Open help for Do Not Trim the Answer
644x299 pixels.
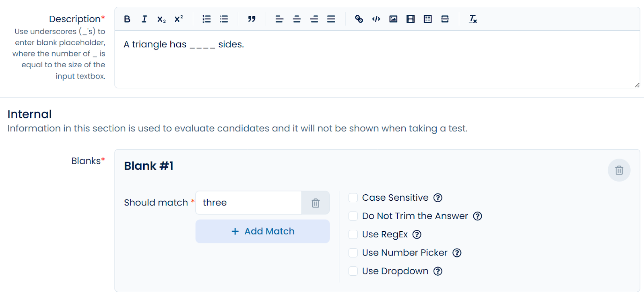477,216
